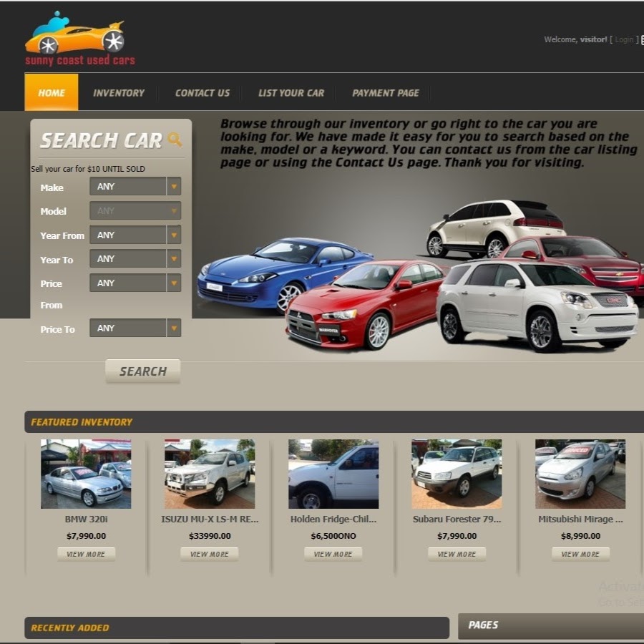Click 'Sell your car for $10 UNTIL SOLD' text

(88, 169)
